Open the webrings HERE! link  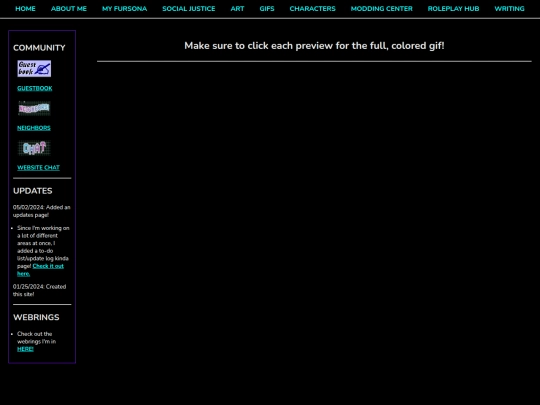pyautogui.click(x=25, y=349)
